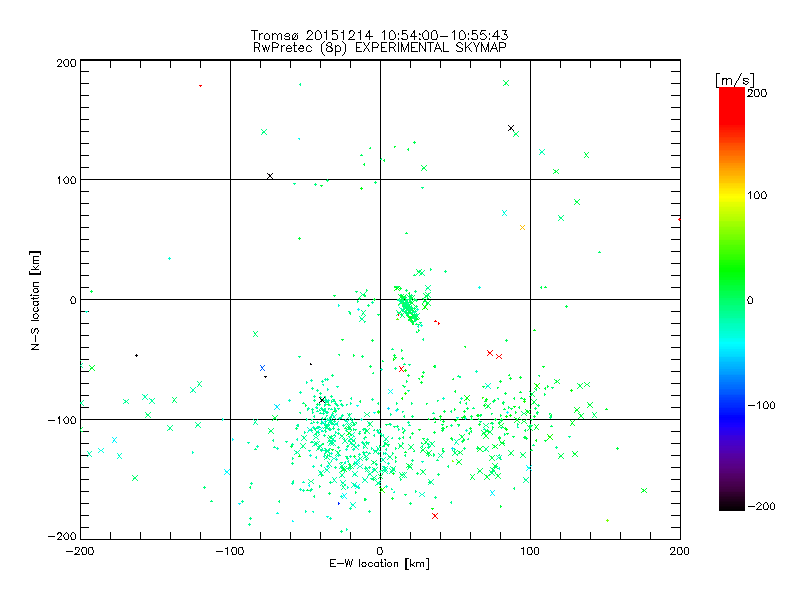The width and height of the screenshot is (800, 600).
Task: Click the colorbar label '-100'
Action: (x=761, y=406)
